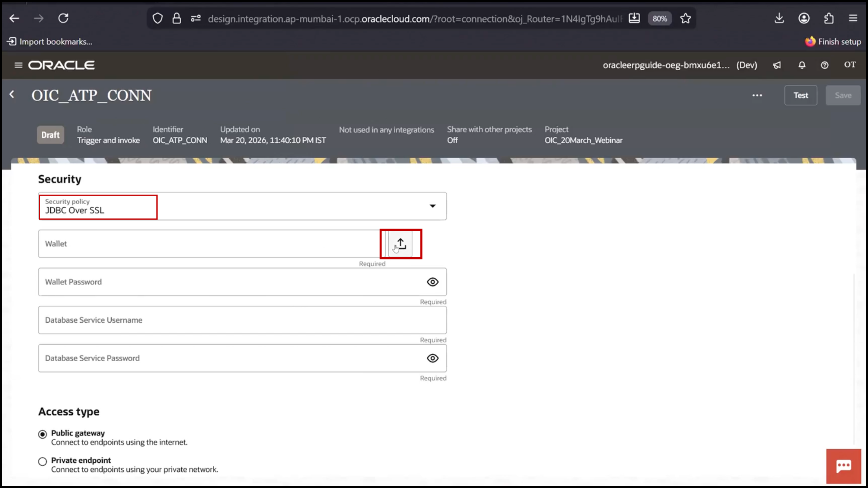Open the chat assistant button
868x488 pixels.
pyautogui.click(x=844, y=466)
